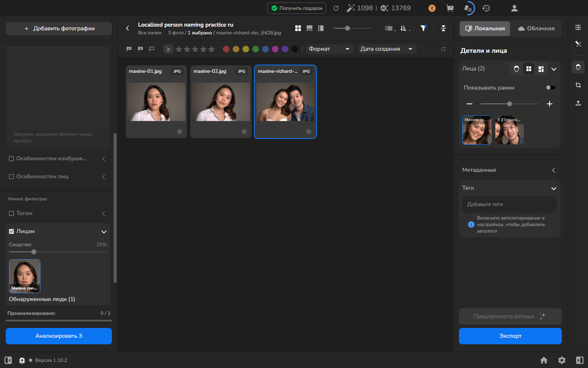Switch to the Облачная tab

[x=536, y=29]
